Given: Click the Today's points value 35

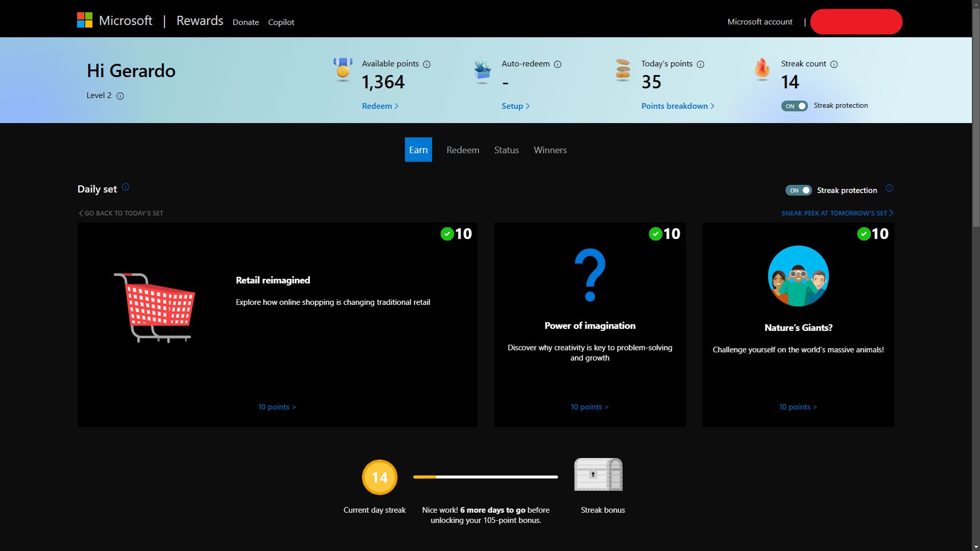Looking at the screenshot, I should point(651,82).
